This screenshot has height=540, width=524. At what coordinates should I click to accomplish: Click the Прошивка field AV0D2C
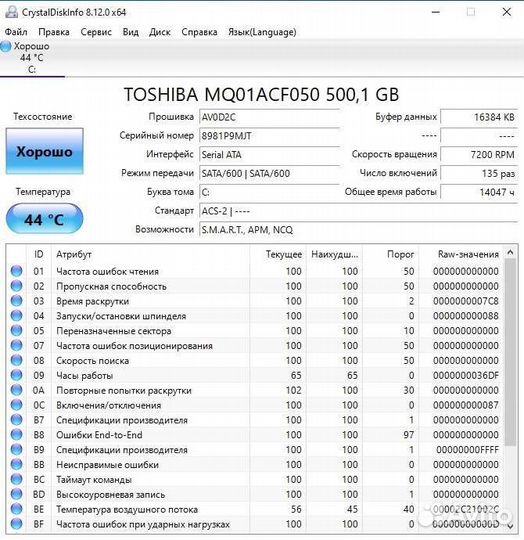click(x=269, y=117)
